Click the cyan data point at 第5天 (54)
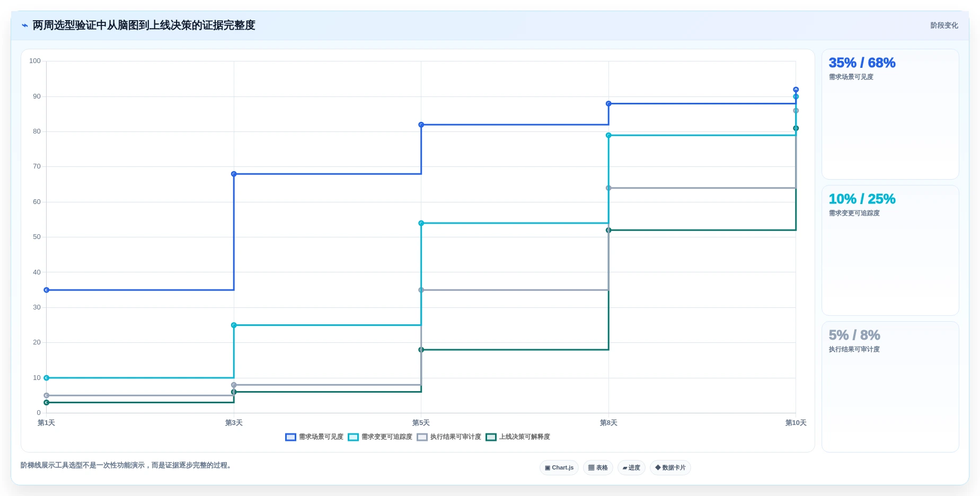Screen dimensions: 980x496 tap(421, 223)
